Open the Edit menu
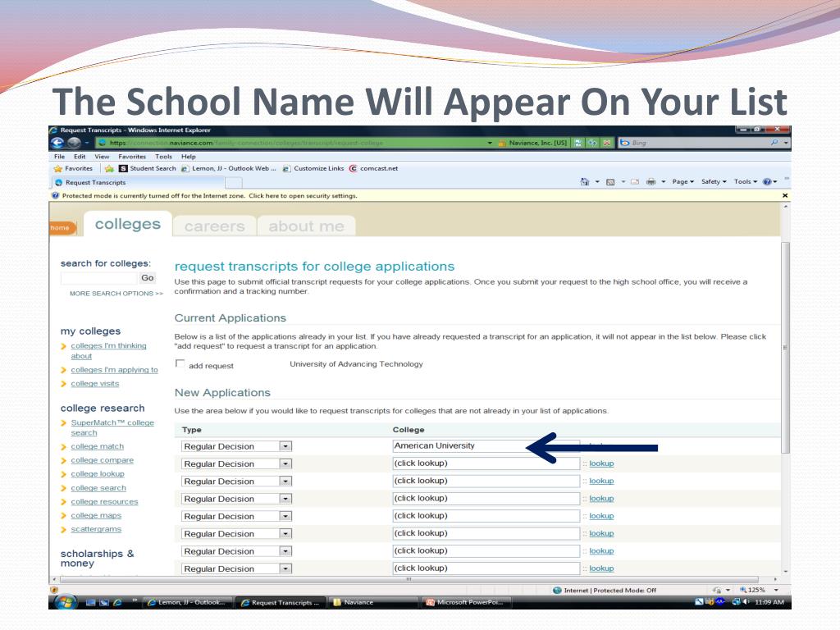This screenshot has width=840, height=630. (x=80, y=157)
